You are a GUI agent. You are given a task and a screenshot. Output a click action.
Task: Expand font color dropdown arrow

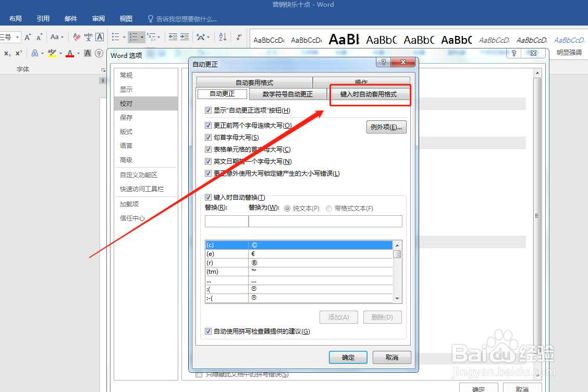click(78, 53)
